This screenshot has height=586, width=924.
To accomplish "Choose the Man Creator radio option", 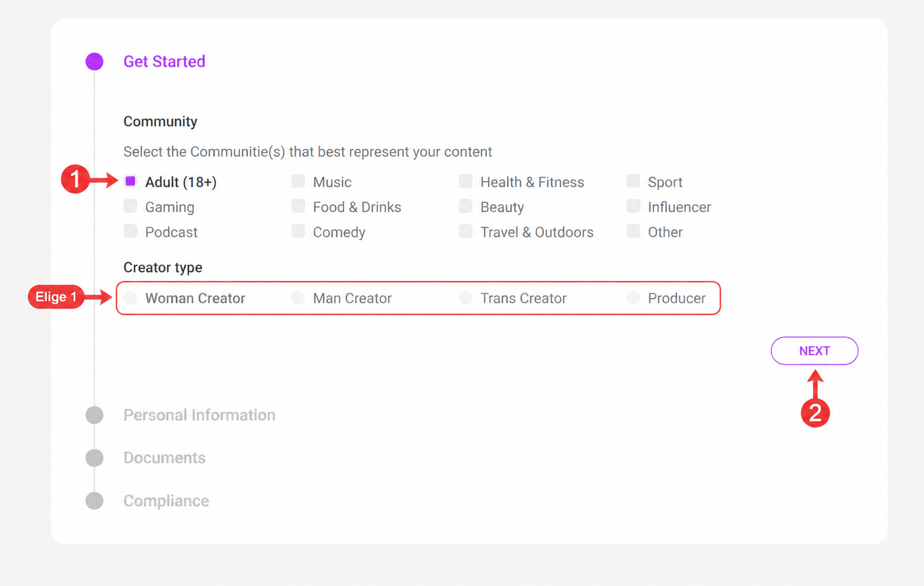I will 298,297.
